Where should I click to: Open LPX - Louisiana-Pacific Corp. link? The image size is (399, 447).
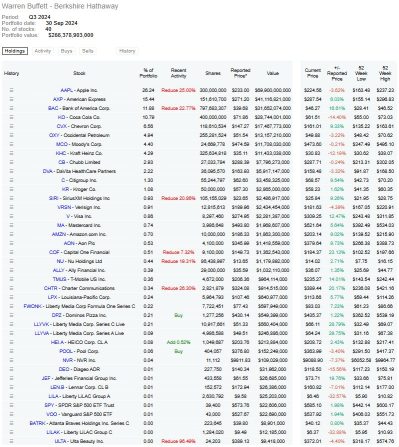point(79,297)
